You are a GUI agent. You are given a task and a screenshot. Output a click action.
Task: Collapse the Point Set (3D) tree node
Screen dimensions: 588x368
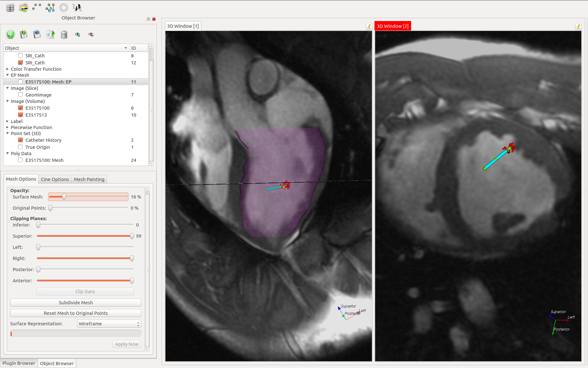7,133
